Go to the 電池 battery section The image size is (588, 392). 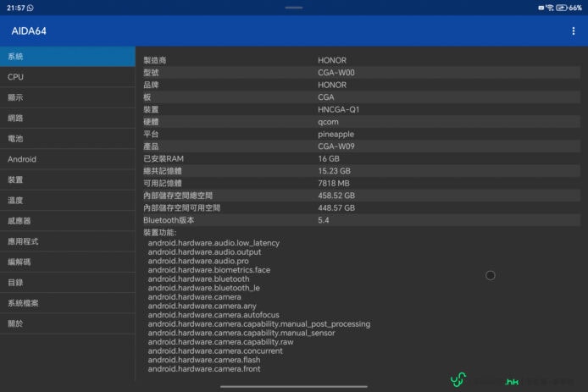tap(68, 139)
